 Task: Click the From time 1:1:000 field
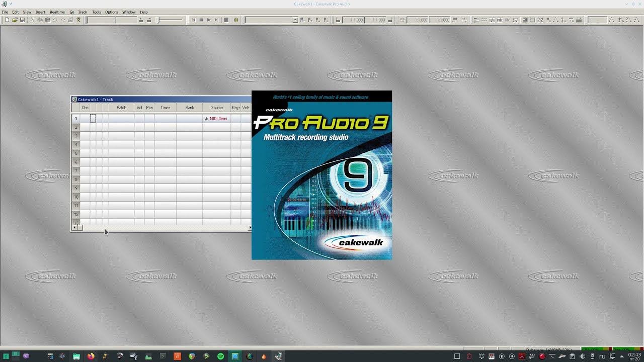click(353, 20)
